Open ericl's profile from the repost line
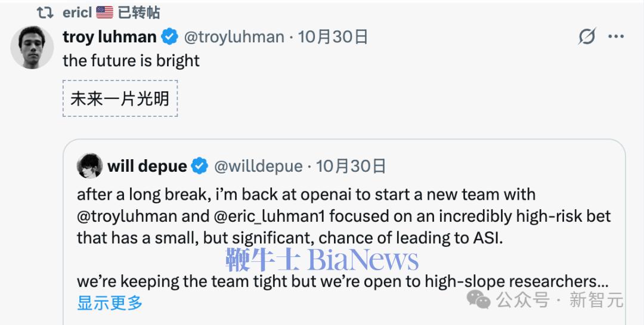 [x=78, y=13]
